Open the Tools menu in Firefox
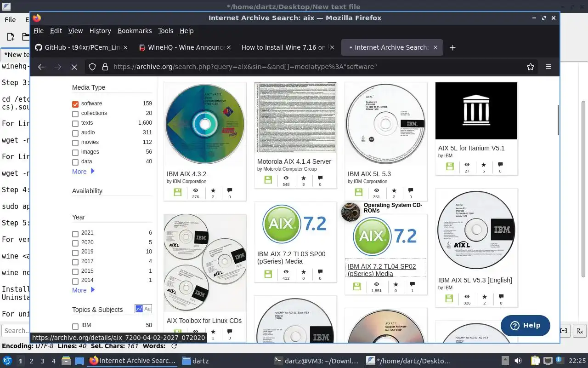Viewport: 588px width, 368px height. point(165,31)
